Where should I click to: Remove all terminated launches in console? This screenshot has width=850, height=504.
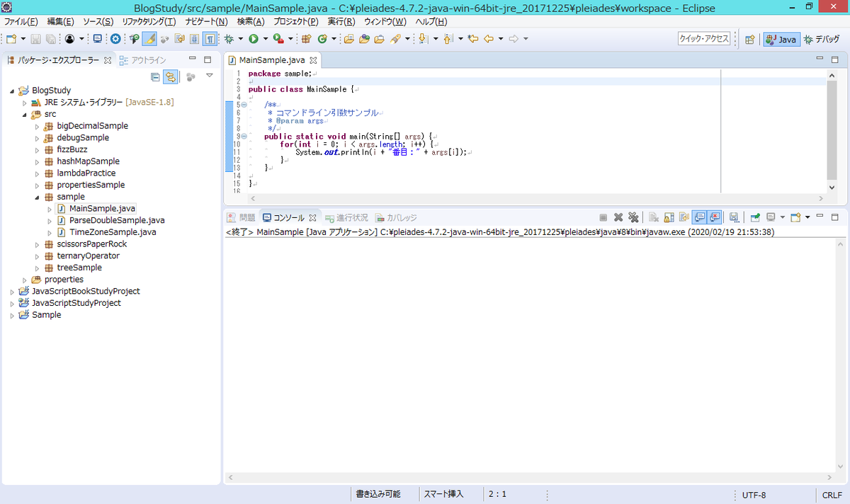633,217
